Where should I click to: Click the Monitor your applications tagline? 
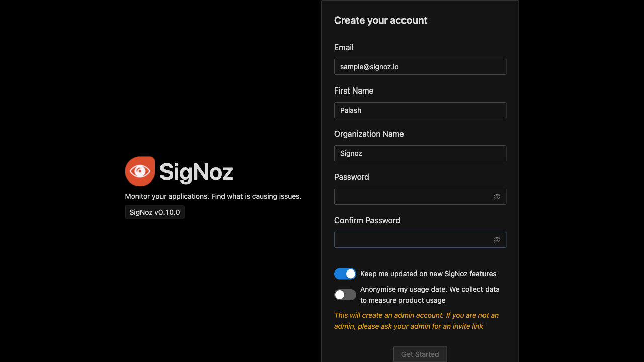(x=213, y=196)
